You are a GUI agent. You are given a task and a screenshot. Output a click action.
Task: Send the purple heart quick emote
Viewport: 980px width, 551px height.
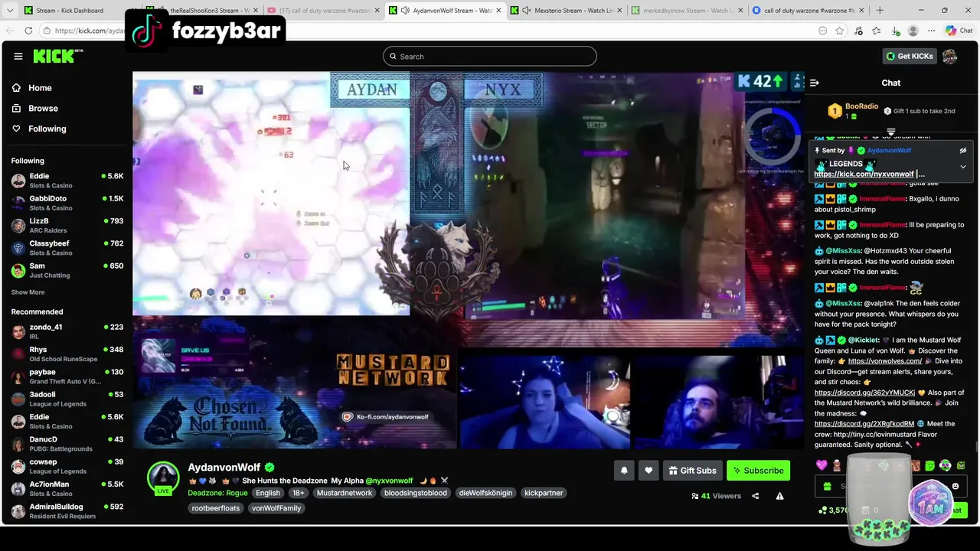[822, 465]
